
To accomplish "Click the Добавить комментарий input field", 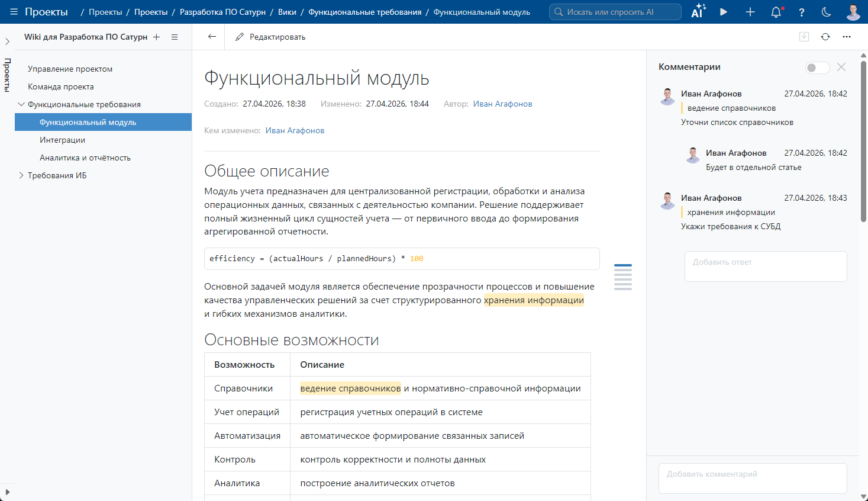I will 753,474.
